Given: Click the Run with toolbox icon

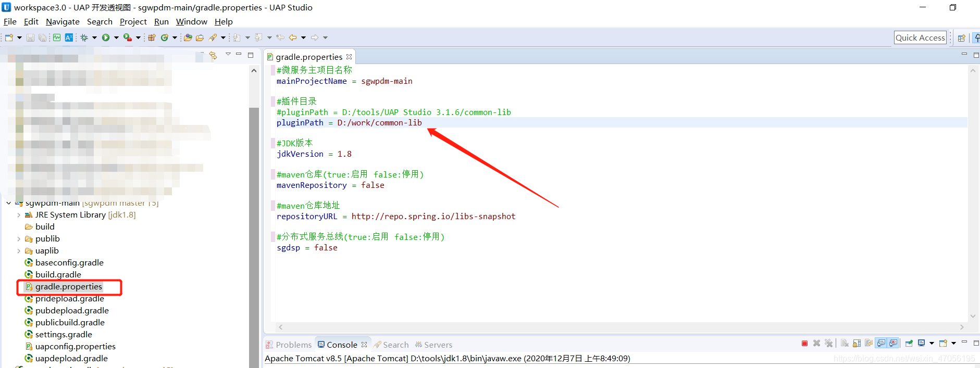Looking at the screenshot, I should 127,37.
